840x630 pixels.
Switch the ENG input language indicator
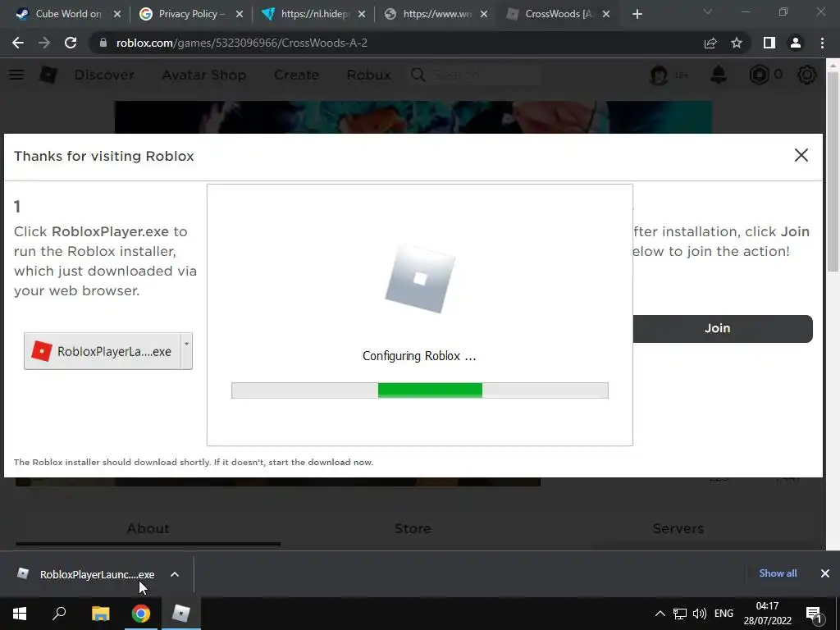pos(724,614)
